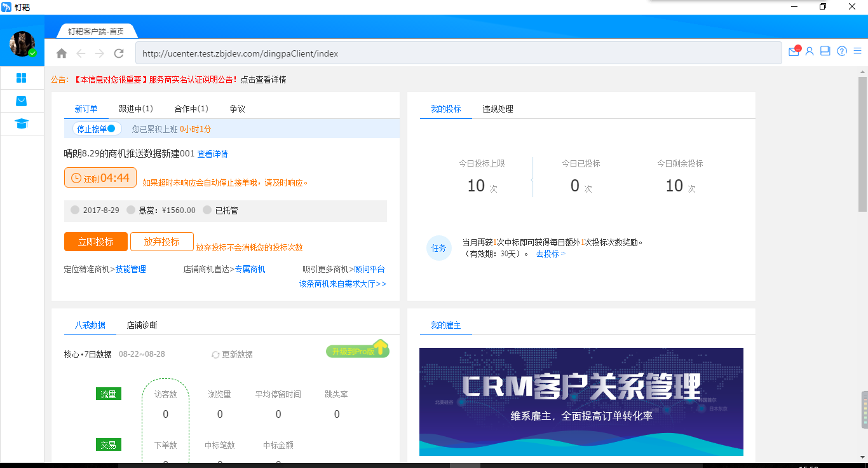Viewport: 868px width, 468px height.
Task: Click the bookmark panel icon in the toolbar
Action: (825, 51)
